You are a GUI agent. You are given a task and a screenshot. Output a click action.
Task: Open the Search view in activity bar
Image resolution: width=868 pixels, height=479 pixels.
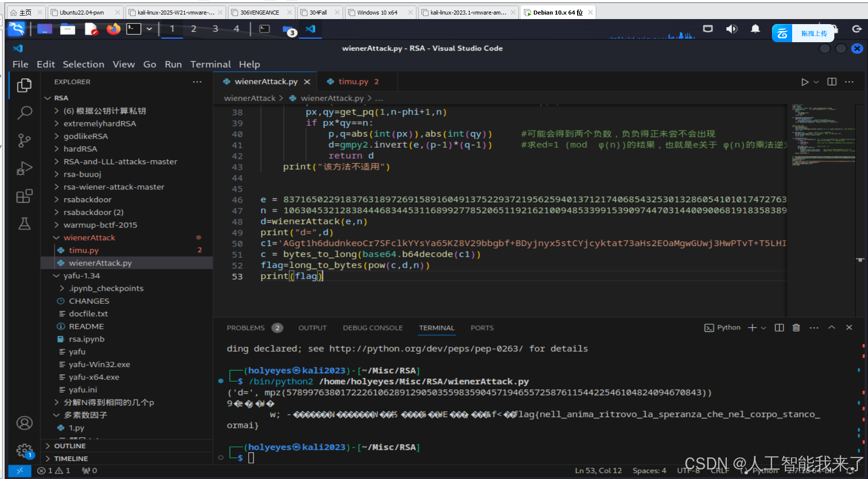[x=24, y=113]
